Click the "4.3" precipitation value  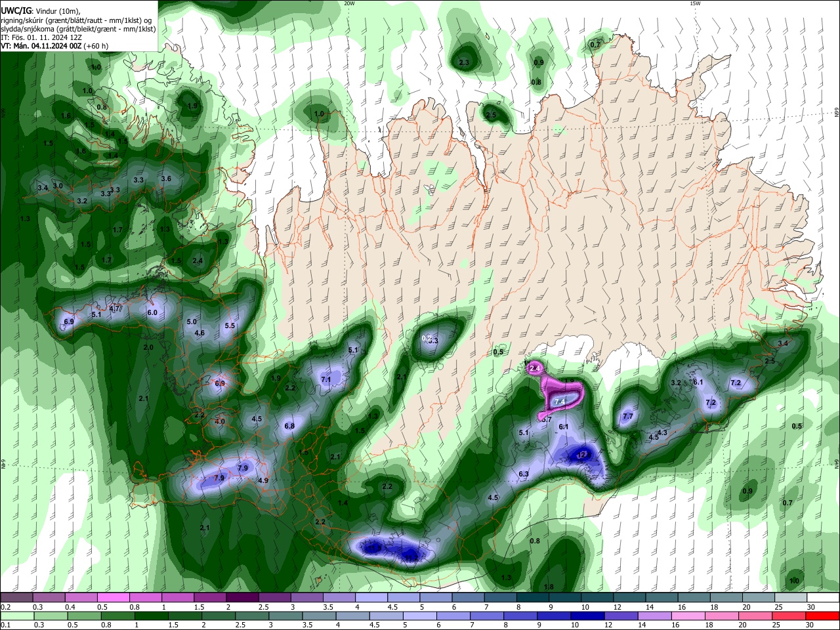click(x=662, y=432)
